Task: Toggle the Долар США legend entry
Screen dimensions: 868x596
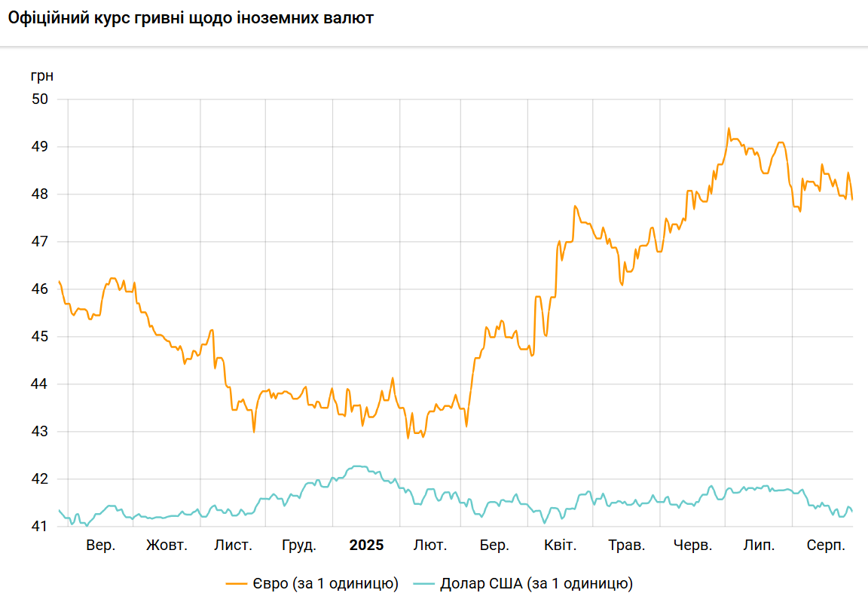Action: tap(536, 583)
